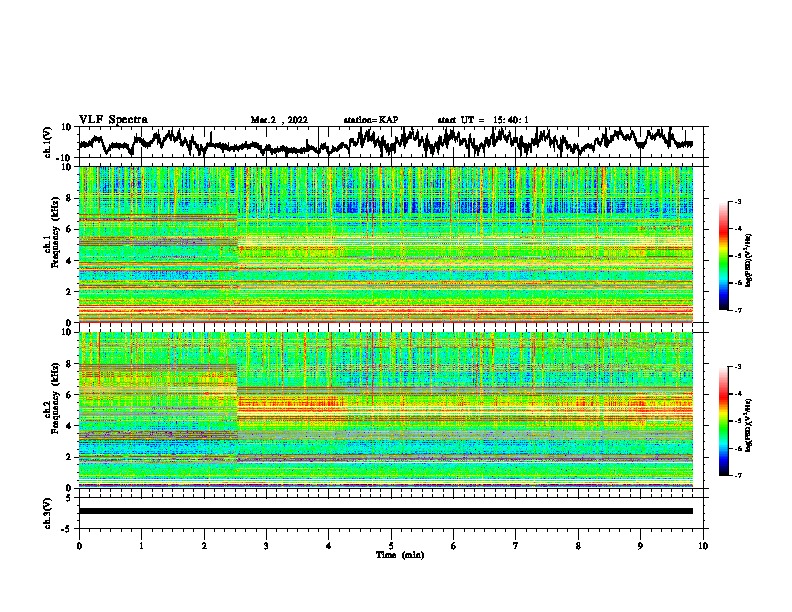Click the "-7" label on ch.2 color bar
792x612 pixels.
738,475
